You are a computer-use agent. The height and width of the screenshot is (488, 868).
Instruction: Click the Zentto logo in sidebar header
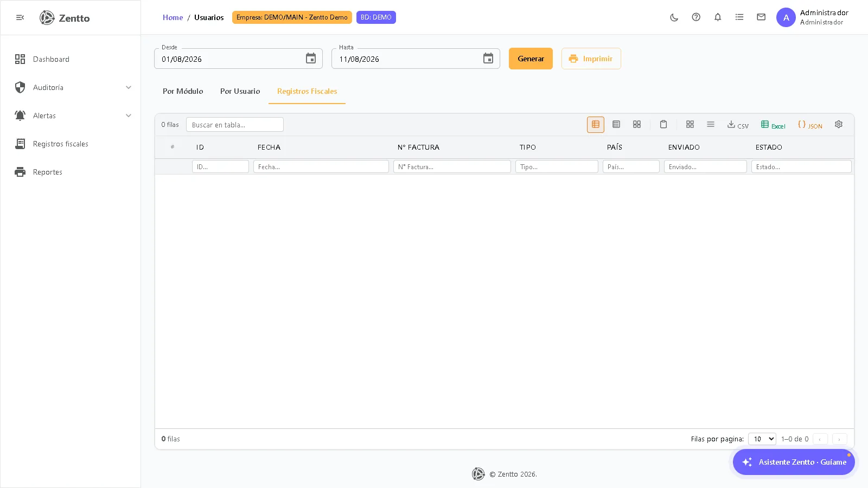[x=65, y=18]
